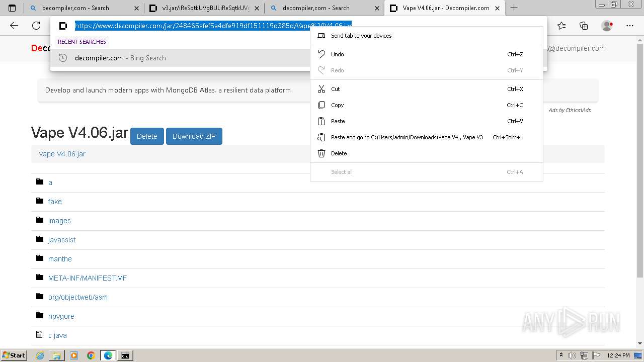This screenshot has width=644, height=362.
Task: Click the folder icon beside javassist
Action: [x=40, y=239]
